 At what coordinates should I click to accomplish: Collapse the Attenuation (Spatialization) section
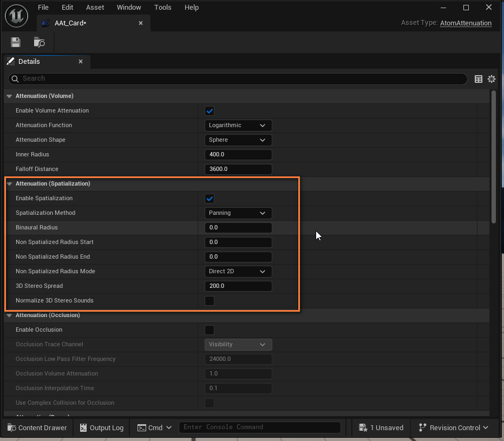[x=9, y=184]
